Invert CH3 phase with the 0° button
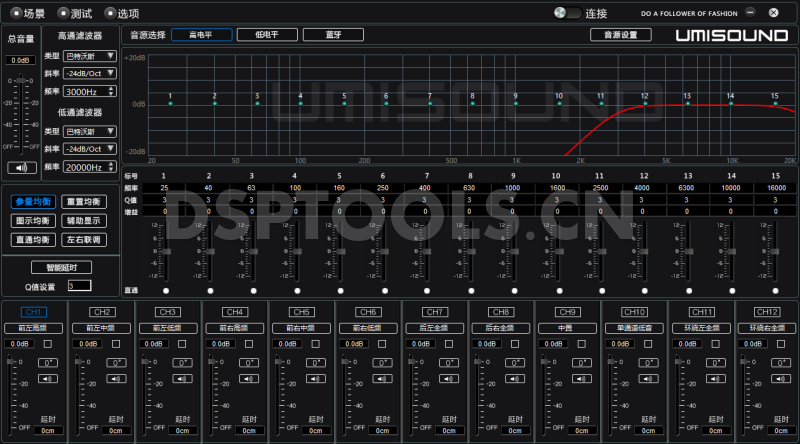 tap(182, 363)
